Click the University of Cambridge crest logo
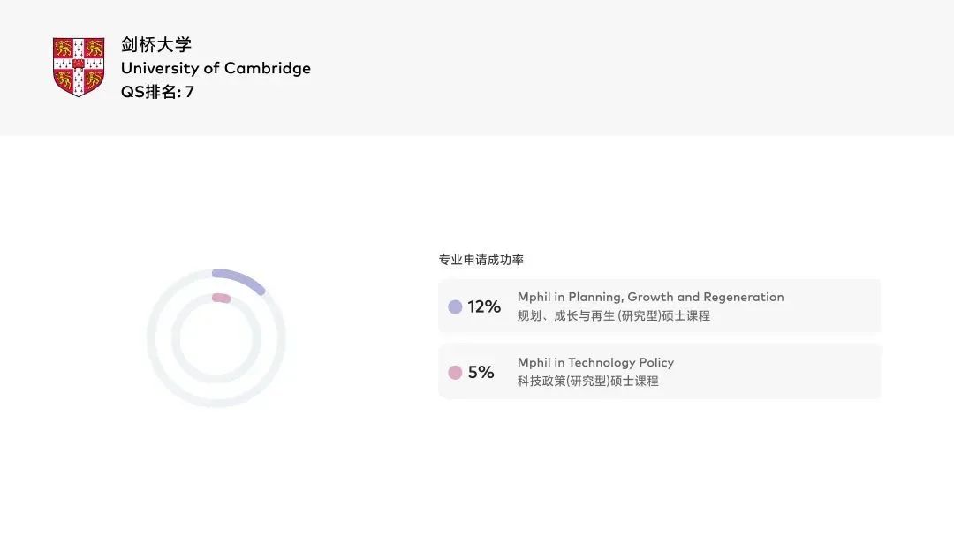 pyautogui.click(x=79, y=66)
